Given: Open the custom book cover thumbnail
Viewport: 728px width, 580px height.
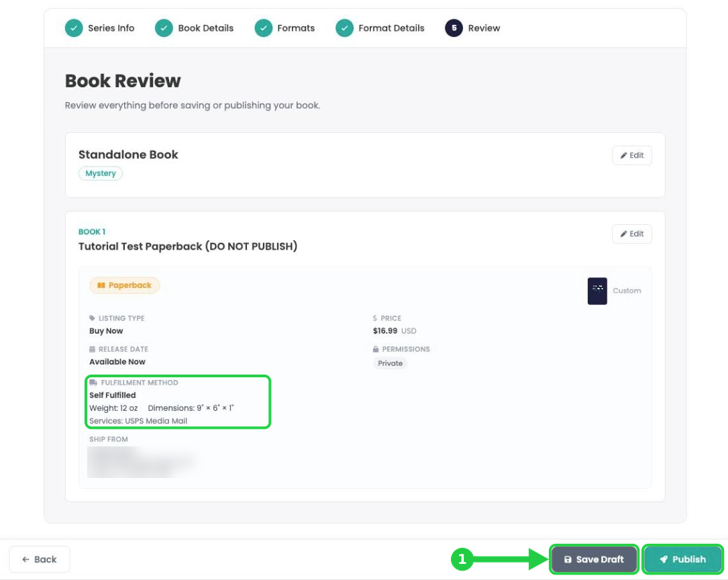Looking at the screenshot, I should (597, 291).
